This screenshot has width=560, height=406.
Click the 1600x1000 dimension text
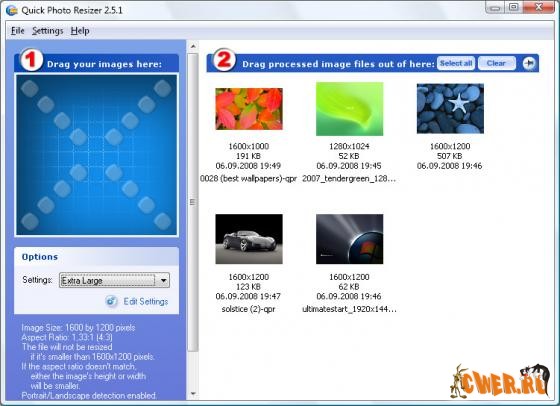pyautogui.click(x=249, y=146)
